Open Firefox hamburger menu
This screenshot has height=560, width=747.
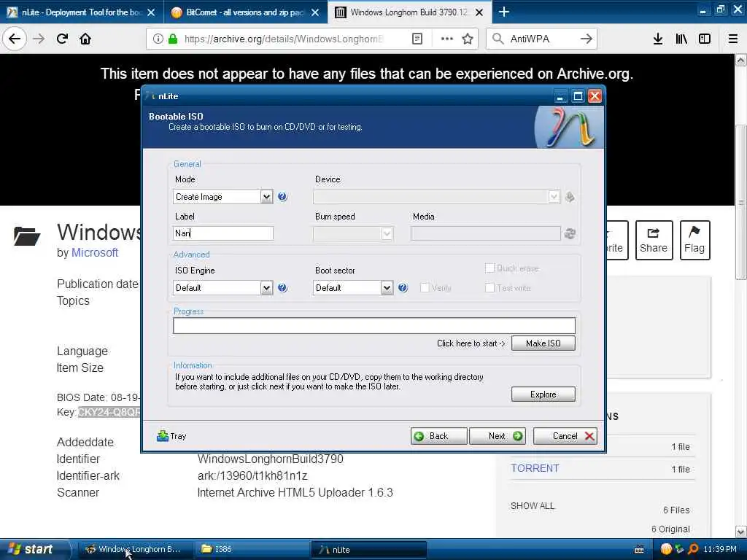(x=733, y=39)
